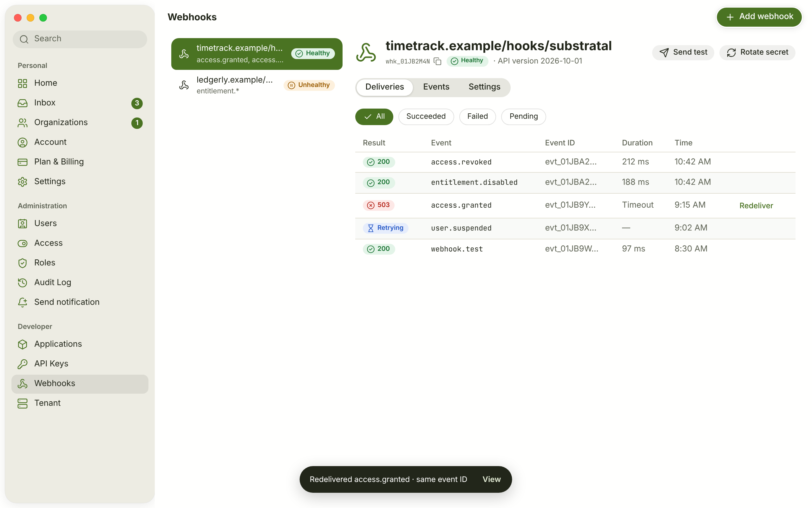This screenshot has height=508, width=812.
Task: Switch to the Deliveries tab
Action: [x=384, y=87]
